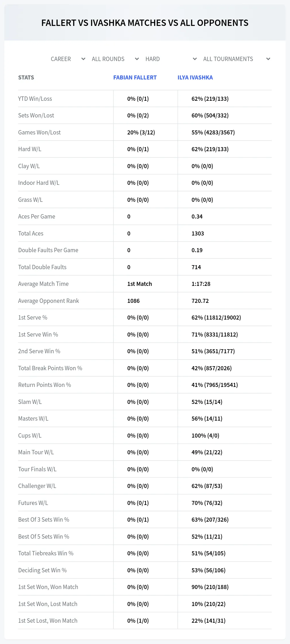Select the YTD Win/Loss row label
290x644 pixels.
(x=35, y=99)
